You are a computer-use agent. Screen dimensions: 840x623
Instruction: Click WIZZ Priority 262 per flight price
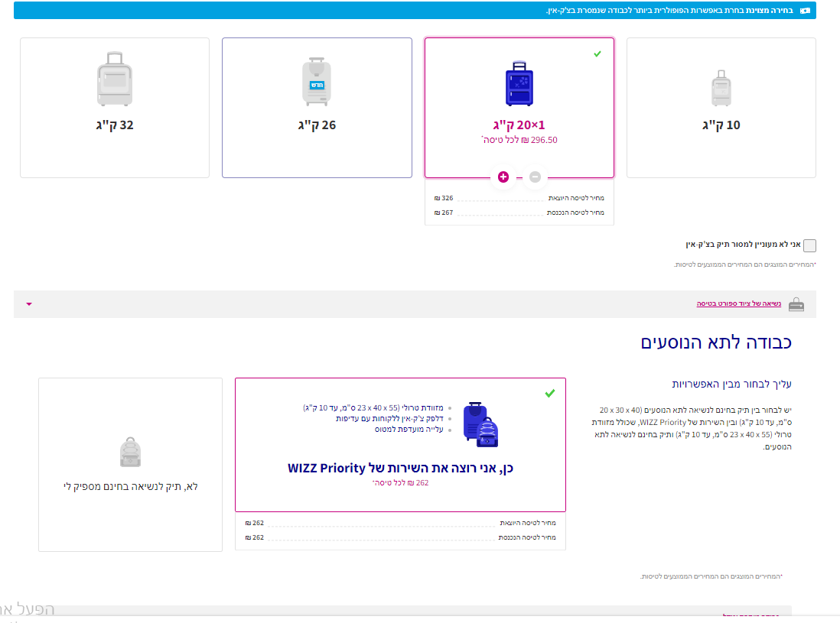[x=400, y=483]
